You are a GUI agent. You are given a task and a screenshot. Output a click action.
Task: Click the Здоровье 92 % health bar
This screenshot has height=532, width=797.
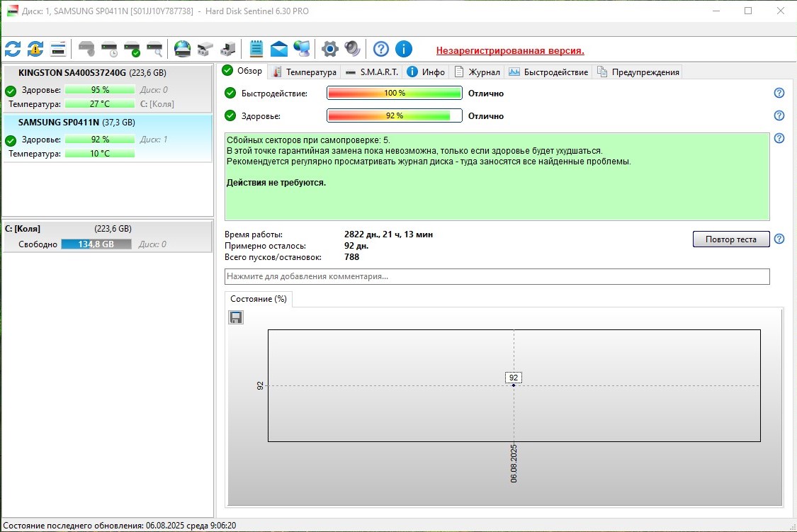(x=394, y=115)
